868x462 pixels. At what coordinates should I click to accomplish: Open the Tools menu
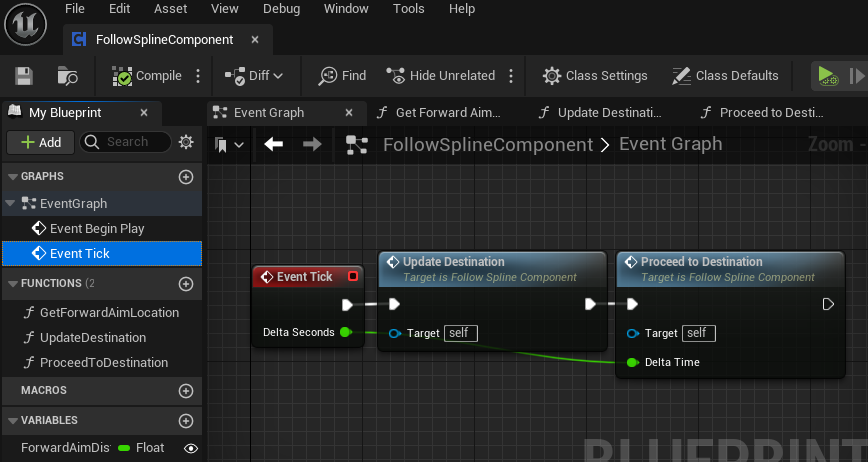click(x=409, y=9)
